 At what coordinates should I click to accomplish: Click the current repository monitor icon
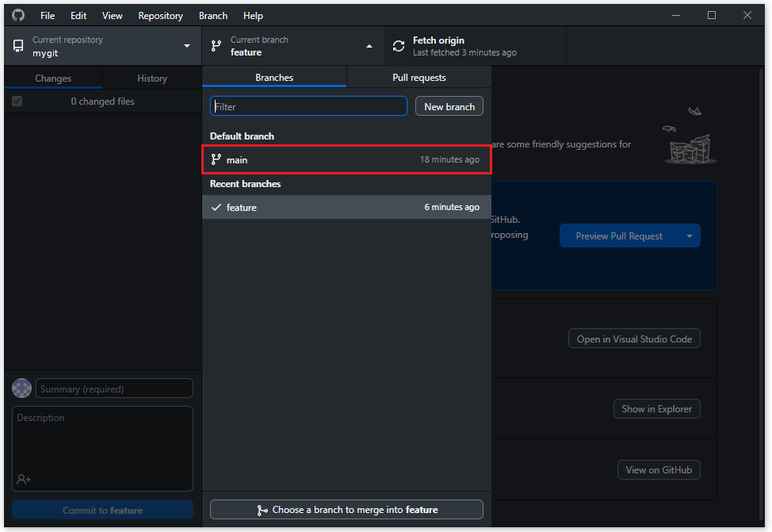18,46
